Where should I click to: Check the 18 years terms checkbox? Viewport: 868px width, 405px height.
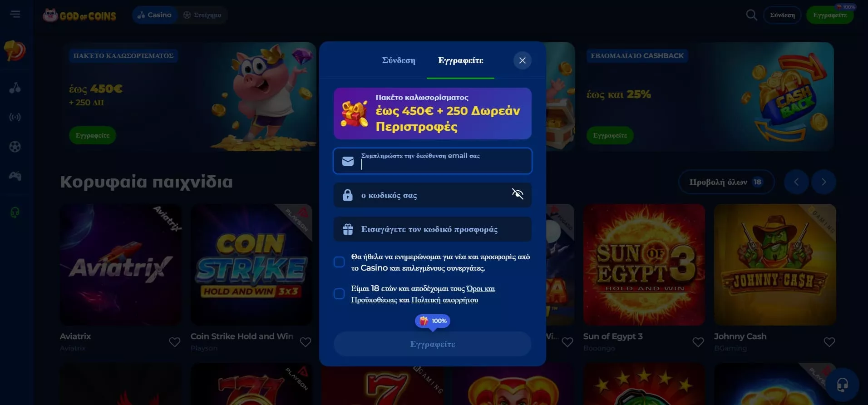pos(339,294)
